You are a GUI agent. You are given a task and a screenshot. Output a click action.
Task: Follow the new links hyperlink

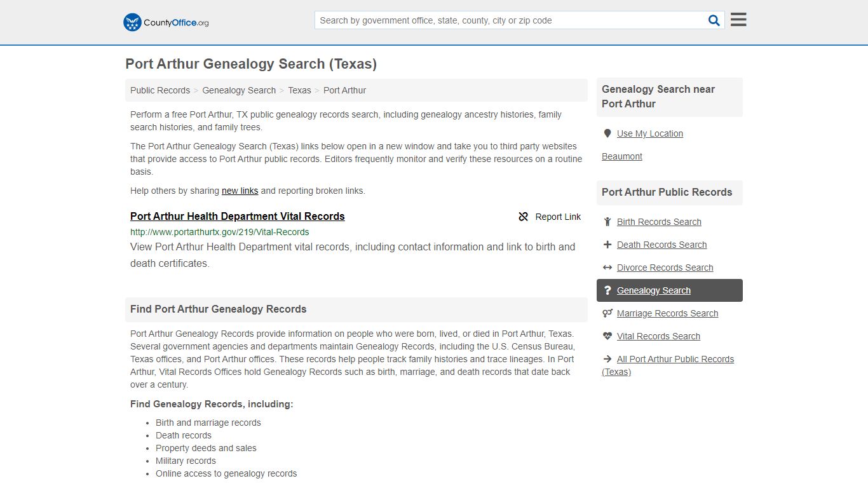coord(240,191)
